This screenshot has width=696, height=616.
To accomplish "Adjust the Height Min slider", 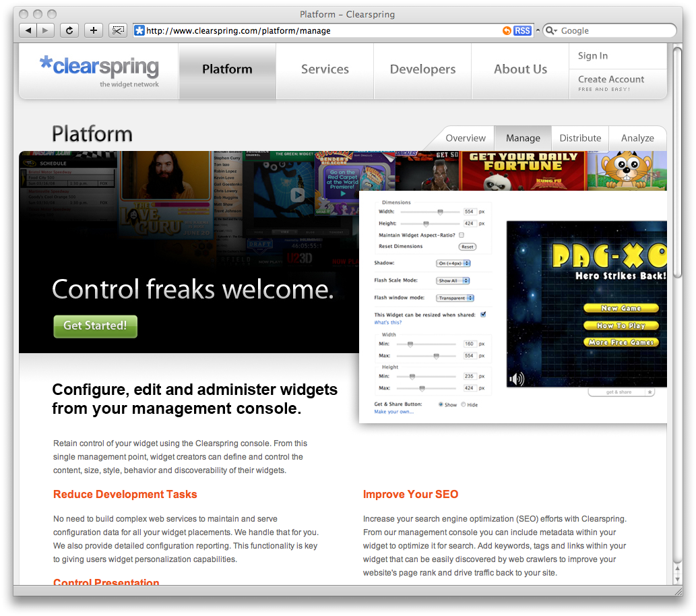I will pyautogui.click(x=412, y=377).
